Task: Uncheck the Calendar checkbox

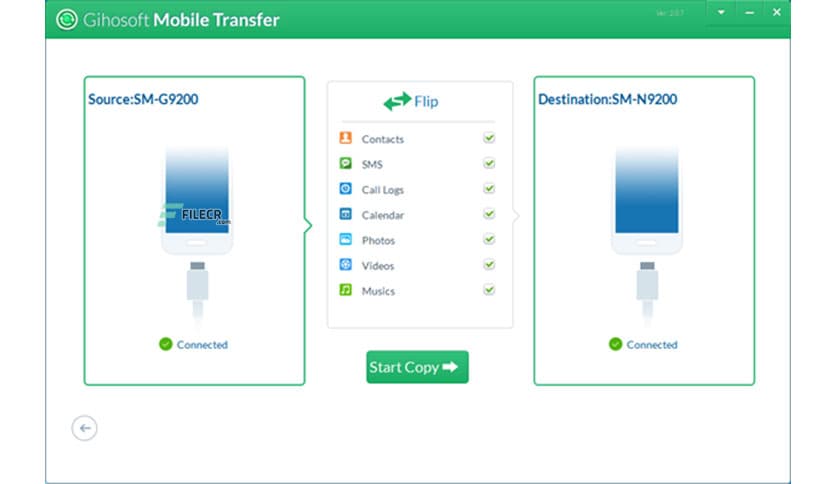Action: (x=489, y=214)
